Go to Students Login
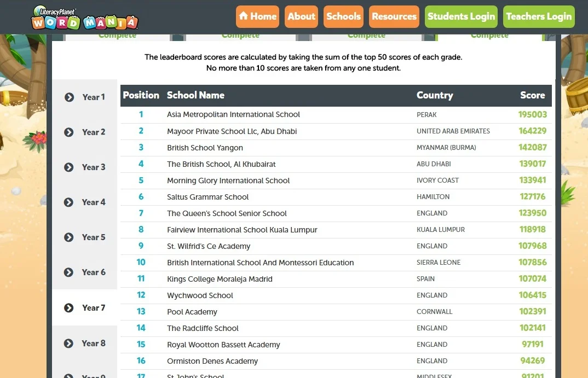Screen dimensions: 588x378 [x=461, y=16]
